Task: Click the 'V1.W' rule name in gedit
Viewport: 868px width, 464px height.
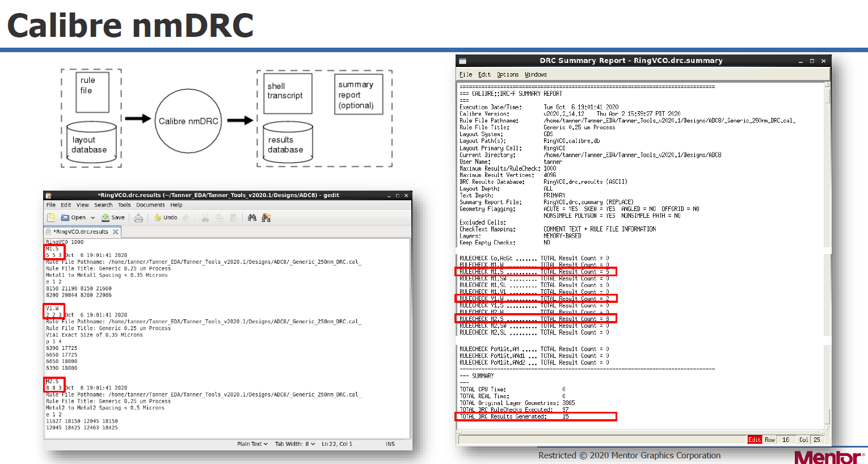Action: 52,308
